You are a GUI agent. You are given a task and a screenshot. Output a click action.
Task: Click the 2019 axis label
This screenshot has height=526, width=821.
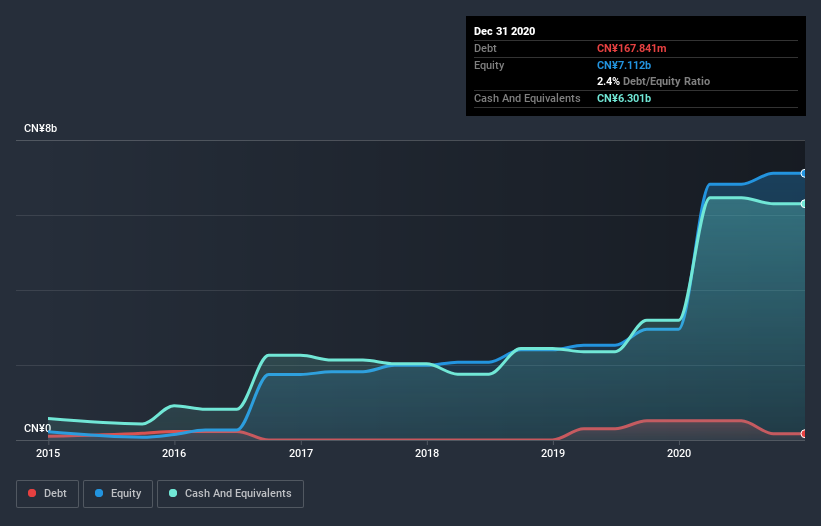point(553,453)
